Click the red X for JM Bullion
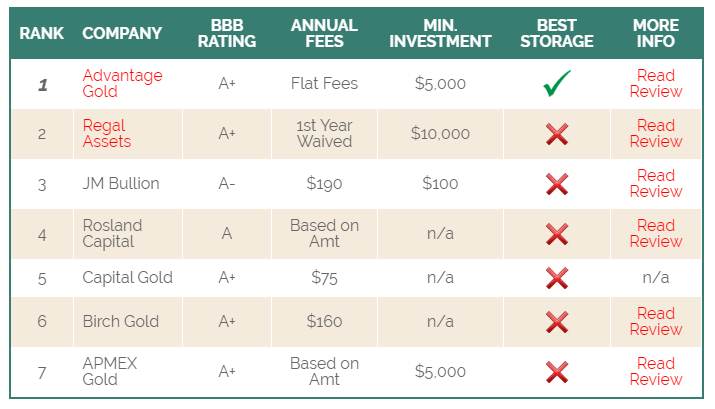The width and height of the screenshot is (715, 409). pyautogui.click(x=557, y=184)
